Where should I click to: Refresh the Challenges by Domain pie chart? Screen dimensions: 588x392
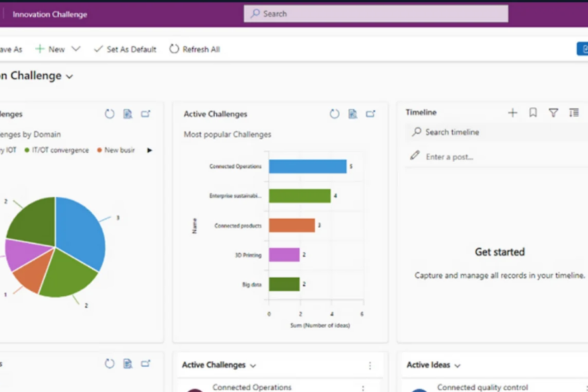click(109, 114)
